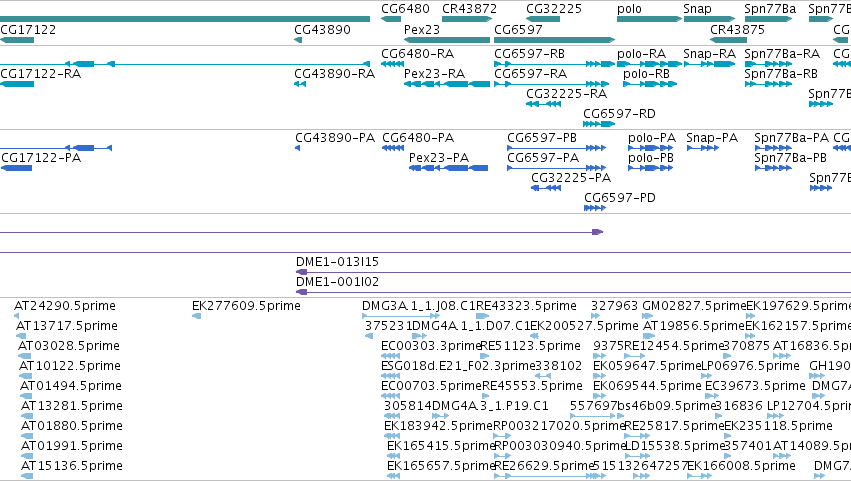The height and width of the screenshot is (481, 851).
Task: Select EST RE45553.5prime
Action: pos(532,386)
